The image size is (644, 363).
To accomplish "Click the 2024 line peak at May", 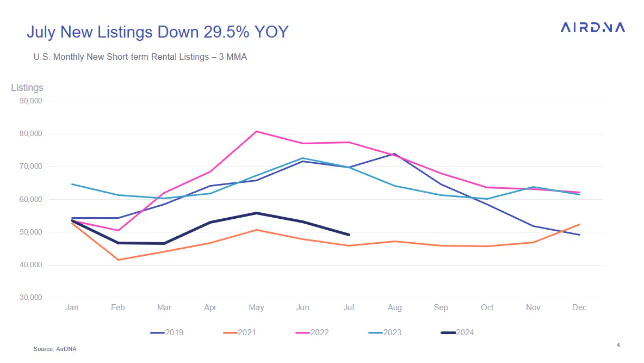I will tap(256, 213).
